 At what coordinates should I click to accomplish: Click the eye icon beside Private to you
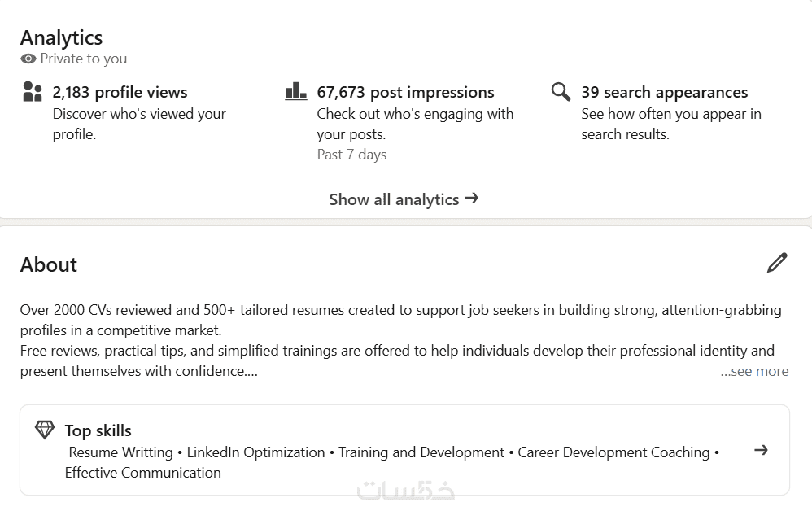28,59
